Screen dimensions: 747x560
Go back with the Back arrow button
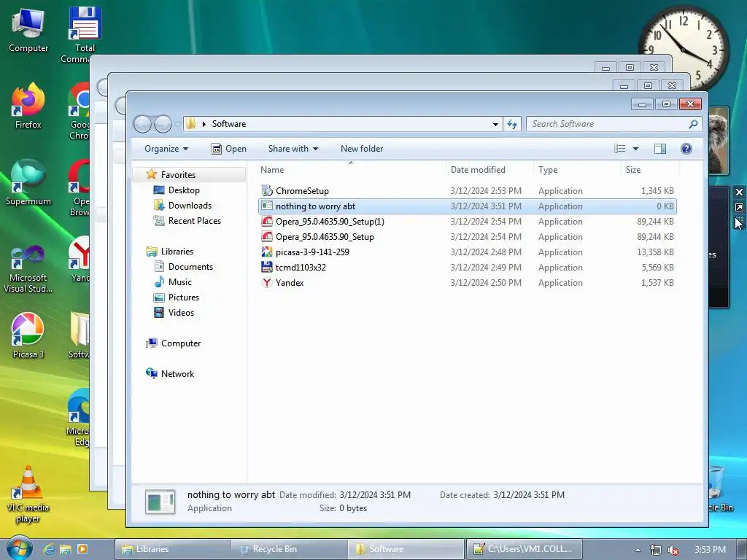[142, 124]
